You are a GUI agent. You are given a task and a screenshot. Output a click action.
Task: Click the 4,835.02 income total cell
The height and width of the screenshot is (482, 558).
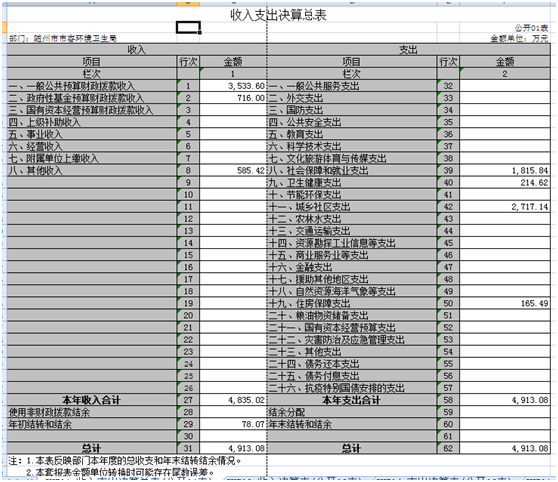(x=233, y=400)
